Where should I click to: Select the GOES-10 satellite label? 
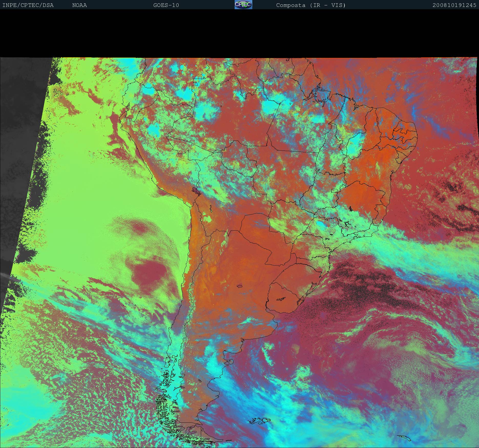click(166, 5)
